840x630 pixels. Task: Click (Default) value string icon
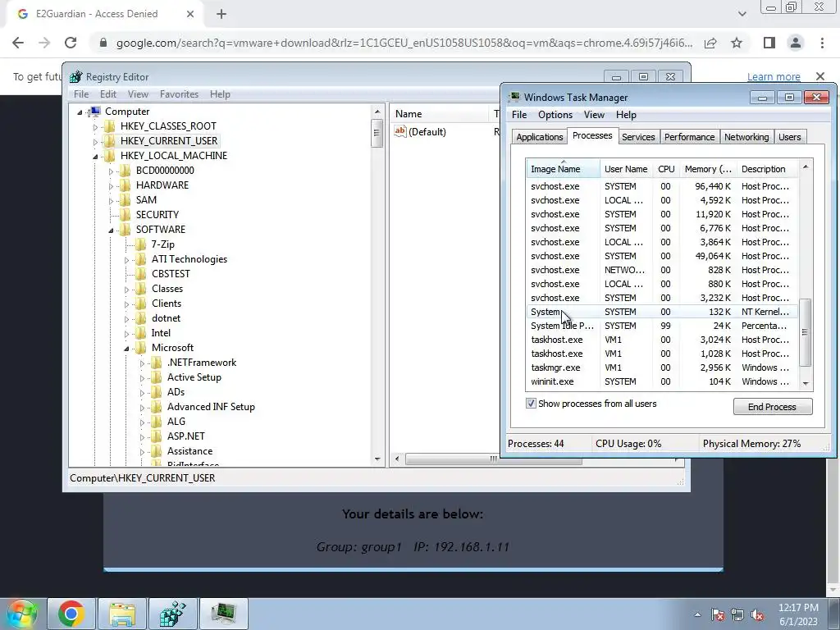pyautogui.click(x=399, y=131)
